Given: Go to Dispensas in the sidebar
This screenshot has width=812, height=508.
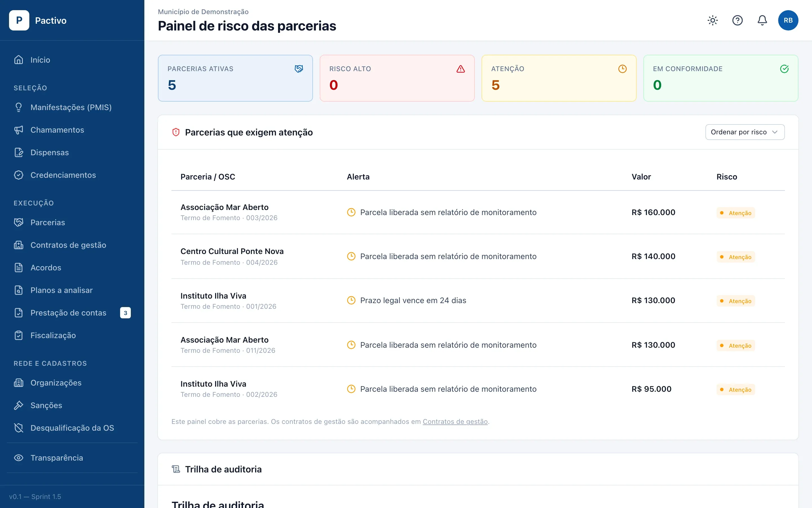Looking at the screenshot, I should pyautogui.click(x=72, y=152).
